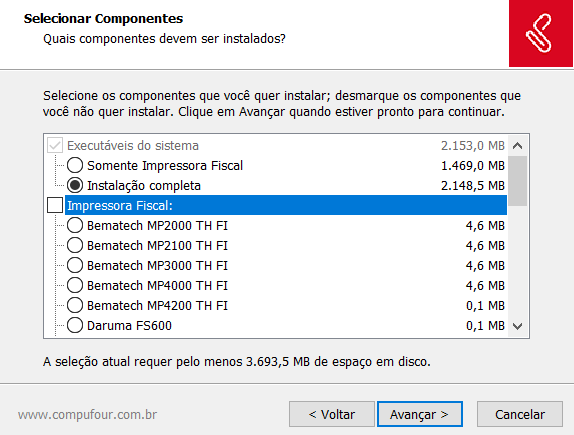Select Instalação completa radio option
The width and height of the screenshot is (574, 435).
(75, 185)
